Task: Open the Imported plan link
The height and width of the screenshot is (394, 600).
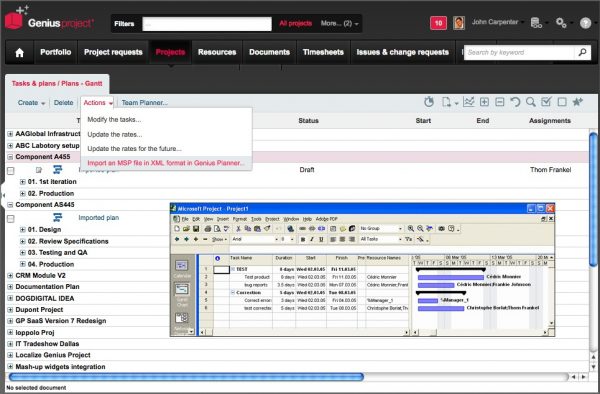Action: point(98,218)
